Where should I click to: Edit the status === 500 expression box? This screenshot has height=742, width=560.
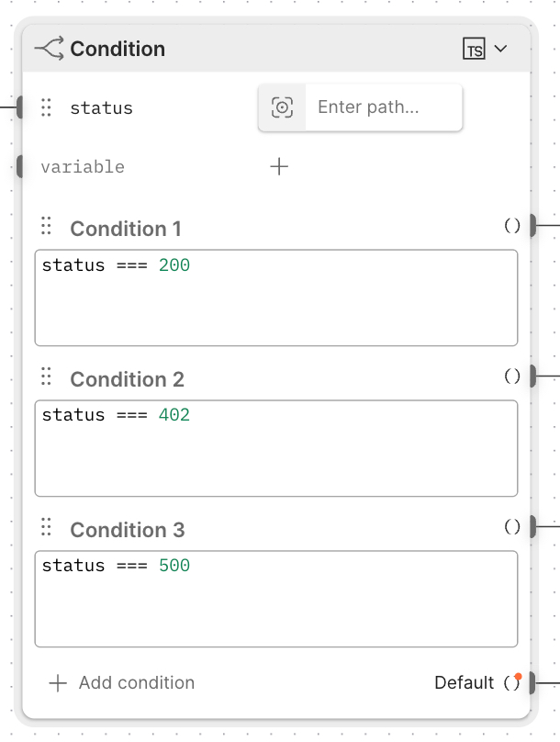(276, 599)
